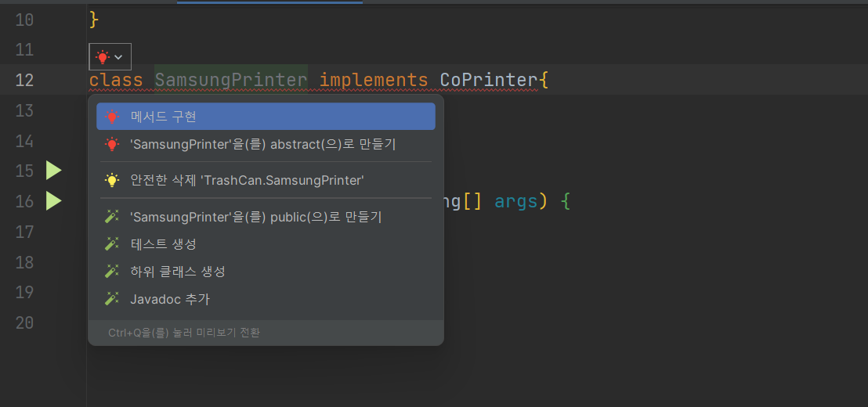868x407 pixels.
Task: Select '테스트 생성' intention action
Action: point(266,244)
